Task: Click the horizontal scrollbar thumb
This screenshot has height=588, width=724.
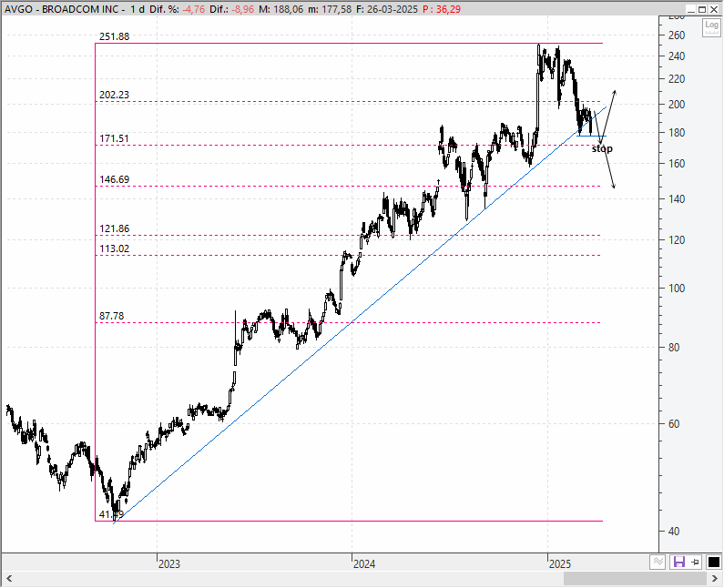Action: 635,579
